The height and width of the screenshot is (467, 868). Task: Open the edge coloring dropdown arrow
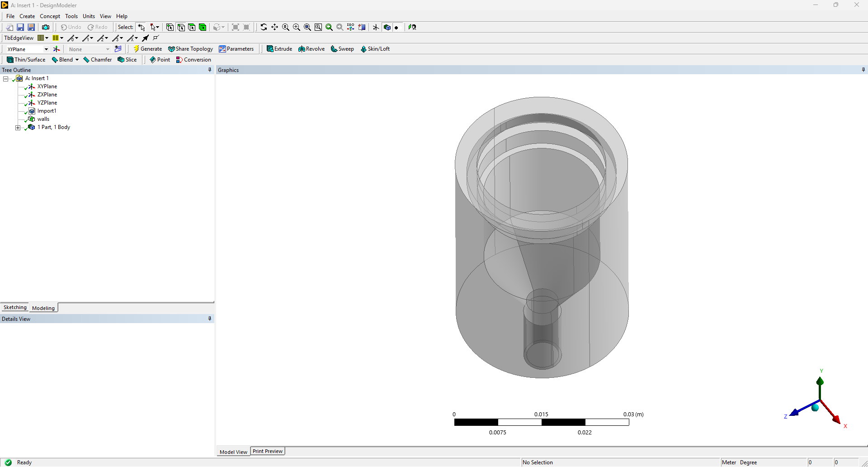(x=62, y=38)
